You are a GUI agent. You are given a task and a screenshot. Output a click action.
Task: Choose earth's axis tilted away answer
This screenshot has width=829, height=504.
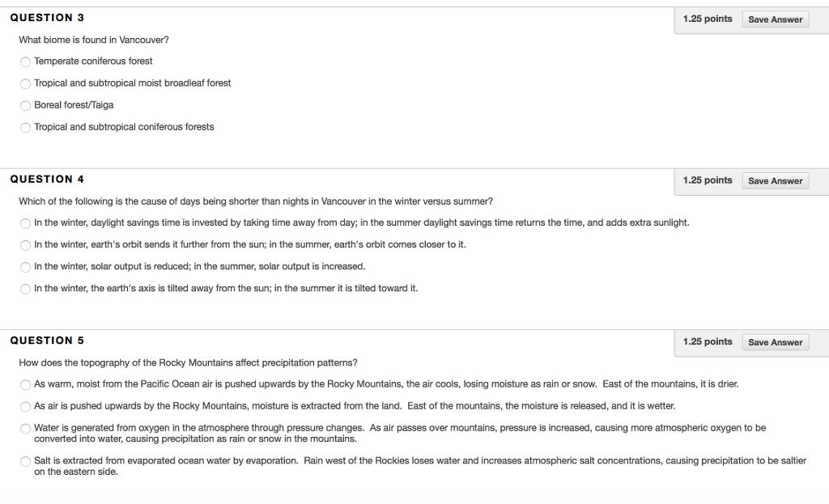(x=26, y=289)
